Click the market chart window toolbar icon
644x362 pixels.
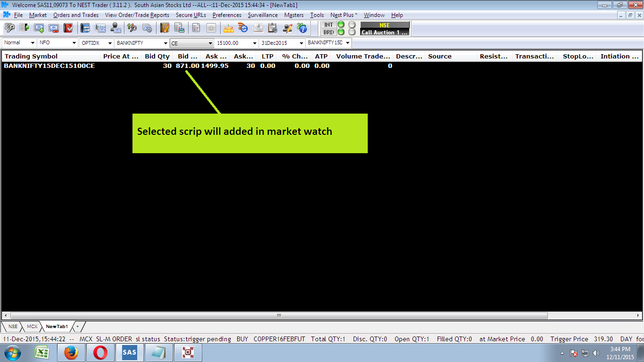pyautogui.click(x=100, y=28)
